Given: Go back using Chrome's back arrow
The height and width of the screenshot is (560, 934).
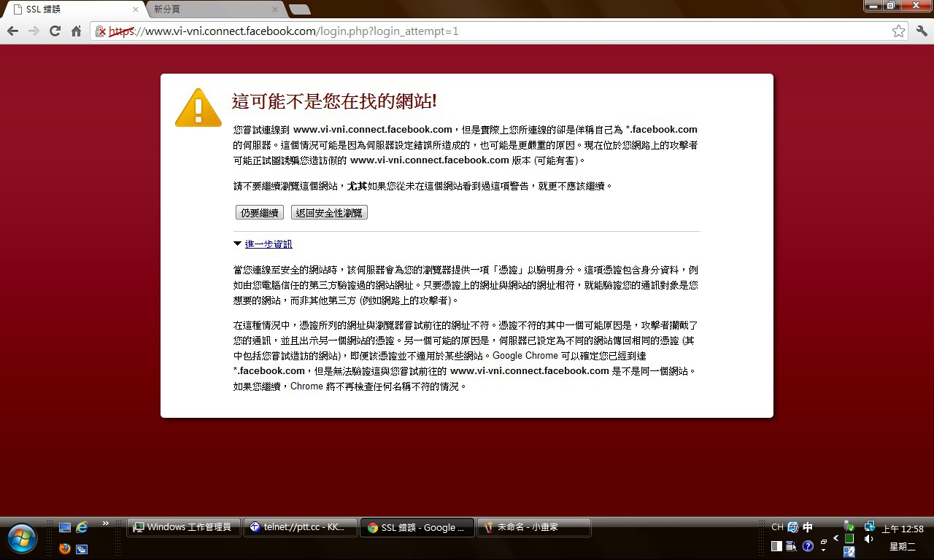Looking at the screenshot, I should (12, 31).
